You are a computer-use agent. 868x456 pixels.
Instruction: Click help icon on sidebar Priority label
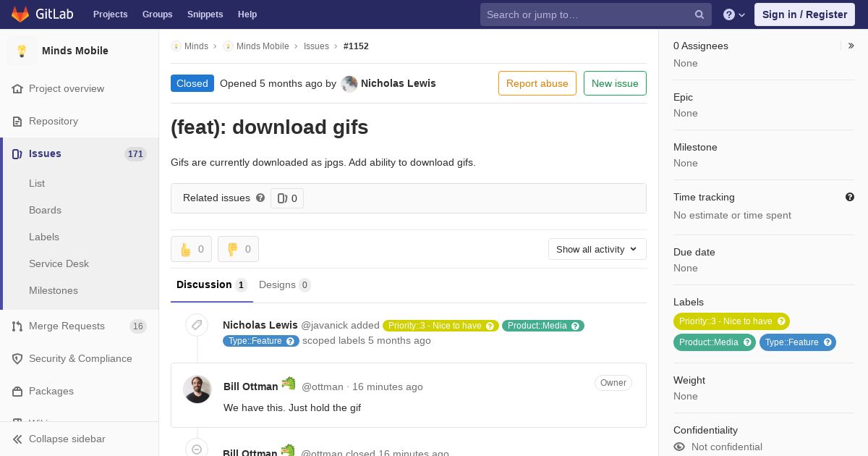pyautogui.click(x=781, y=321)
